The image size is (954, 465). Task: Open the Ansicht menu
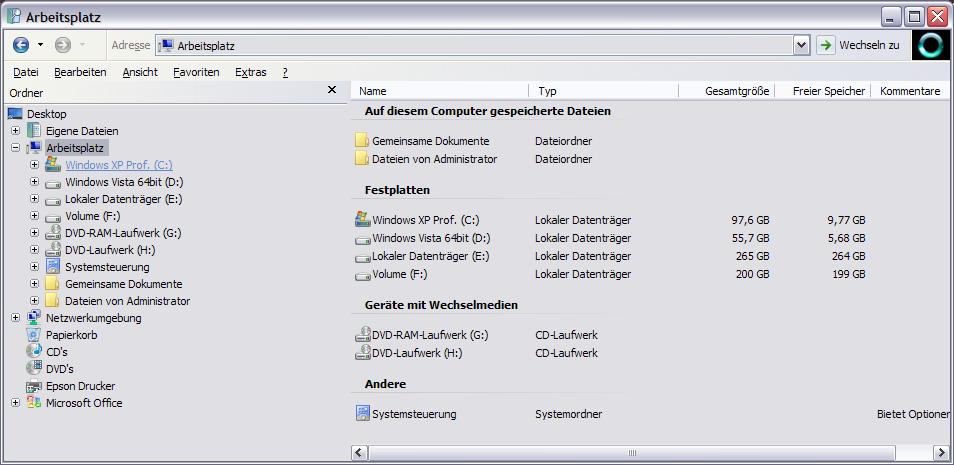(x=140, y=72)
